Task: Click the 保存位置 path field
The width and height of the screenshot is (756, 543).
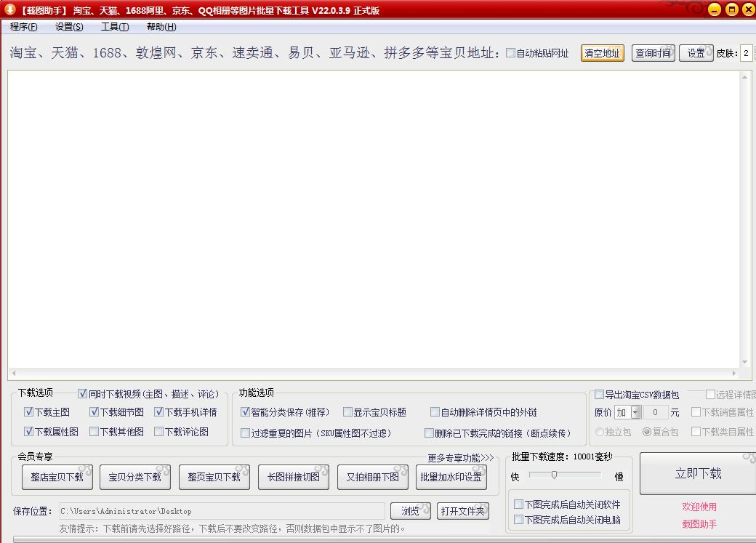Action: pos(222,511)
